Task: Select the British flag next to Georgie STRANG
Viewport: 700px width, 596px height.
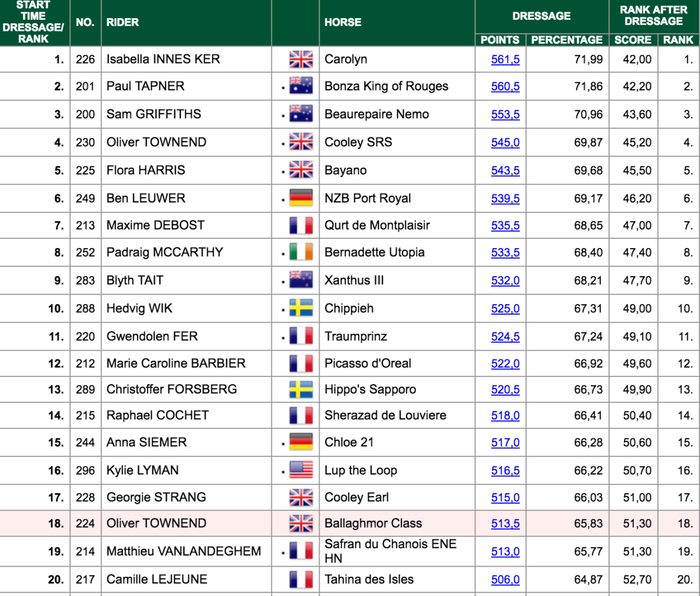Action: [301, 497]
